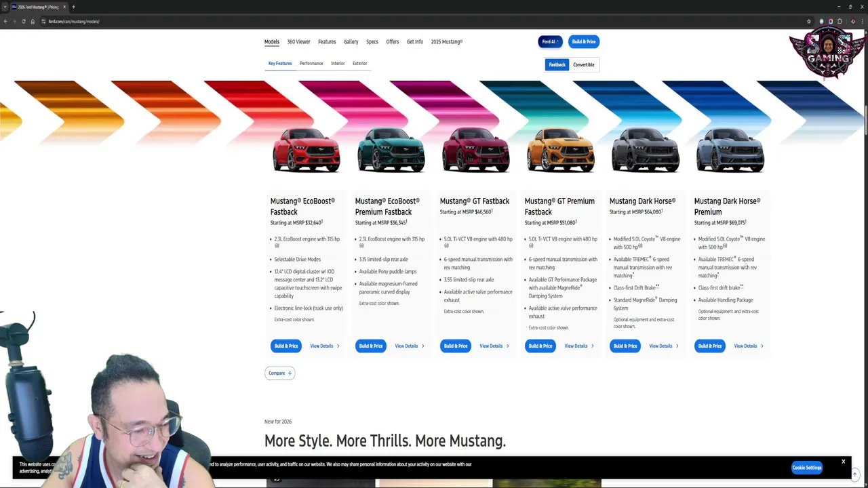Click the Mustang EcoBoost Fastback title
This screenshot has height=488, width=868.
(x=302, y=206)
